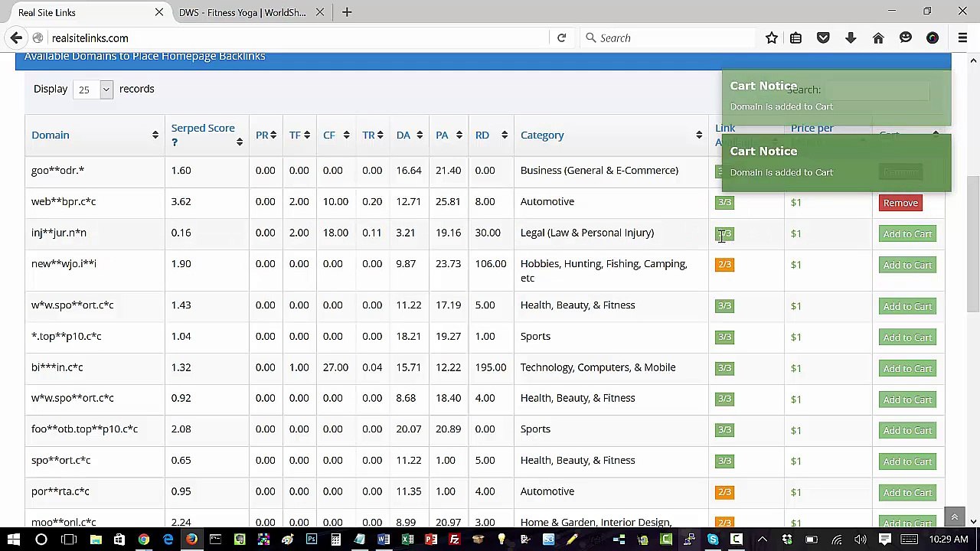Open Skype from the taskbar
The width and height of the screenshot is (980, 551).
[713, 540]
